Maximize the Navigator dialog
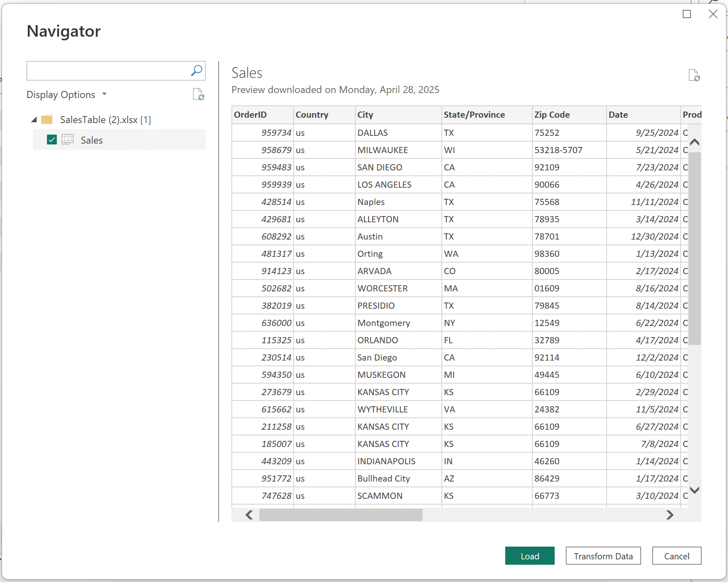Viewport: 728px width, 582px height. pyautogui.click(x=687, y=14)
